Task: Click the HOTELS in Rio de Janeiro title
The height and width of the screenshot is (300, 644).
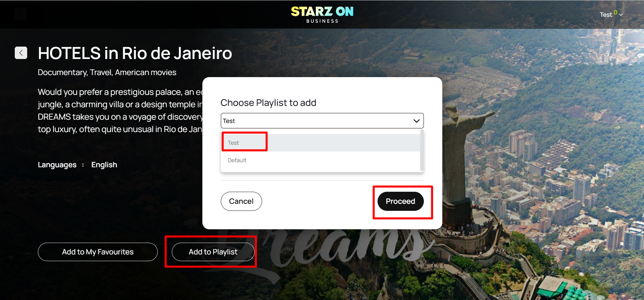Action: click(135, 53)
